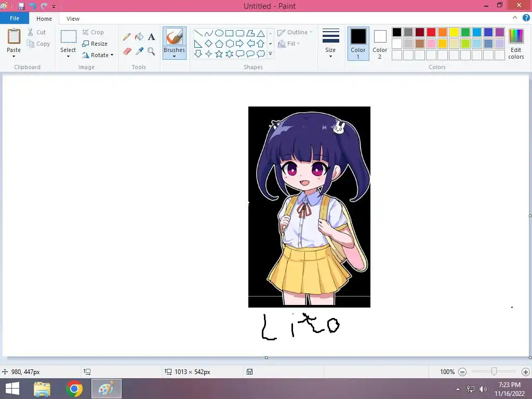Collapse the ribbon with the chevron

click(515, 18)
